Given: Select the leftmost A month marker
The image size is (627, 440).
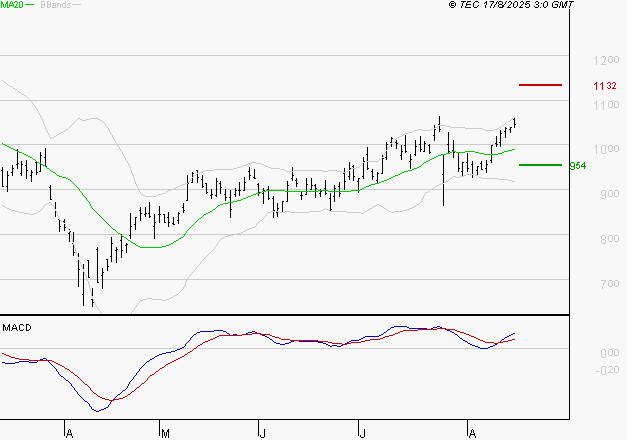Looking at the screenshot, I should pyautogui.click(x=69, y=433).
